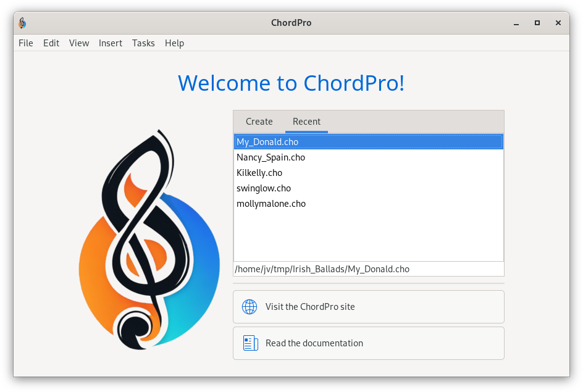Select the Recent tab
Viewport: 583px width, 392px height.
(x=306, y=122)
